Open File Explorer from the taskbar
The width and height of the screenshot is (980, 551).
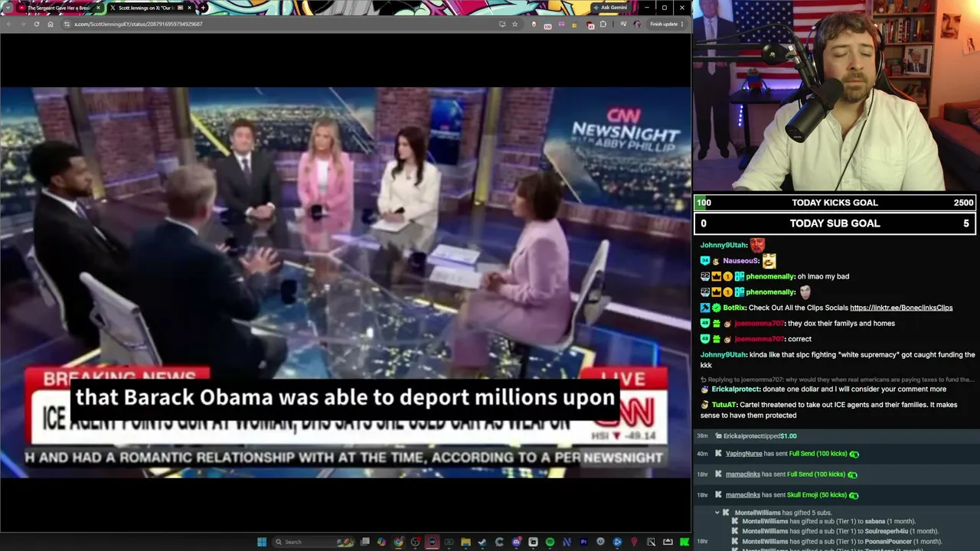pyautogui.click(x=465, y=542)
